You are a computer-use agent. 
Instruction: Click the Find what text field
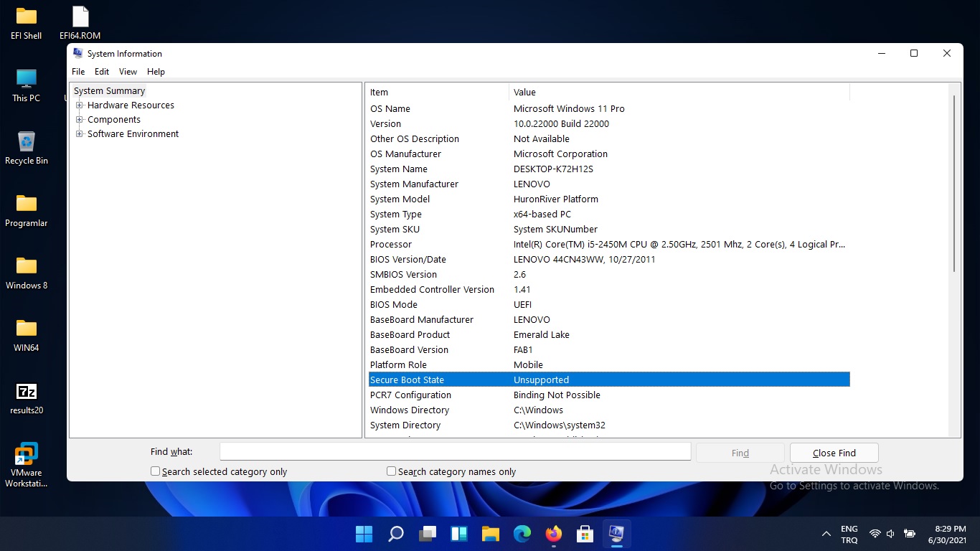coord(455,451)
